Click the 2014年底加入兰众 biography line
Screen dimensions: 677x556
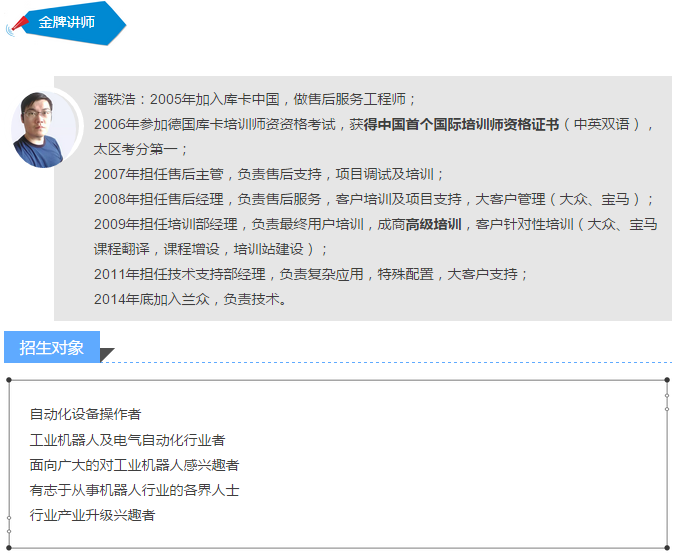[x=190, y=299]
